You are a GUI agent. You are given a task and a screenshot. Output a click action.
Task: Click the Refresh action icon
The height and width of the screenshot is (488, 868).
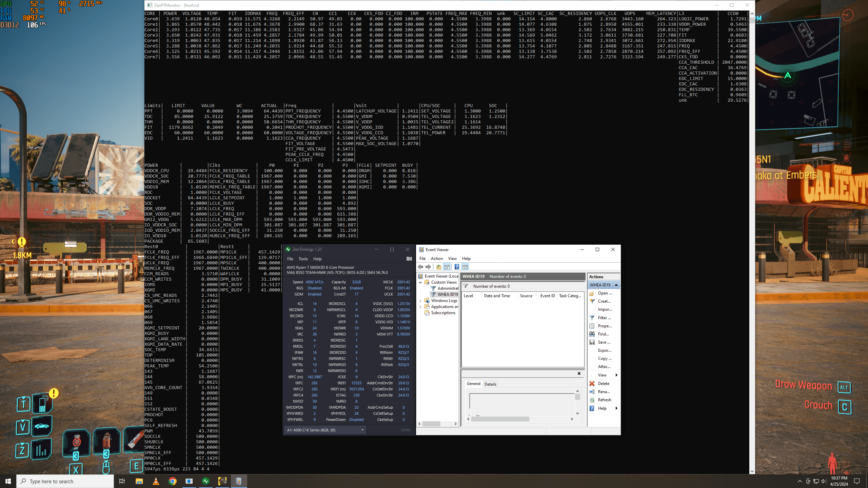pos(592,400)
